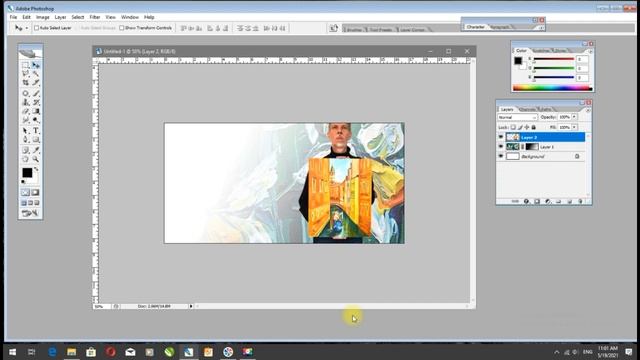Select the Rectangular Marquee tool
The width and height of the screenshot is (640, 360).
[26, 65]
